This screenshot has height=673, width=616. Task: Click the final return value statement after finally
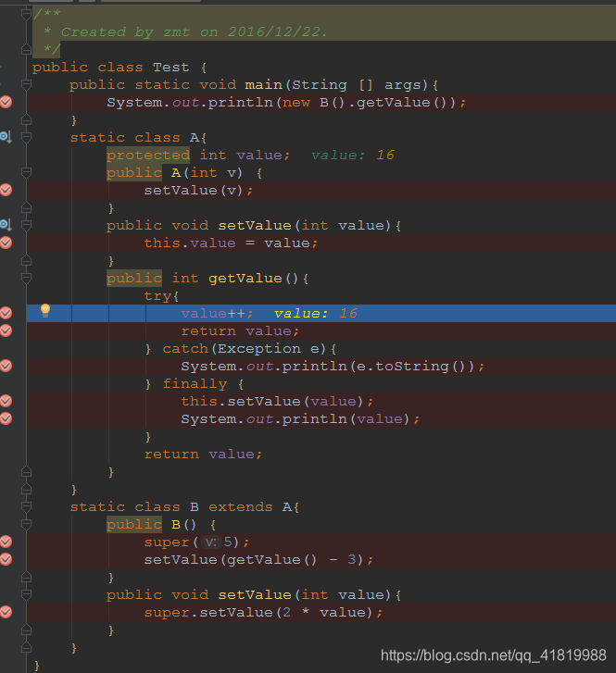click(203, 455)
